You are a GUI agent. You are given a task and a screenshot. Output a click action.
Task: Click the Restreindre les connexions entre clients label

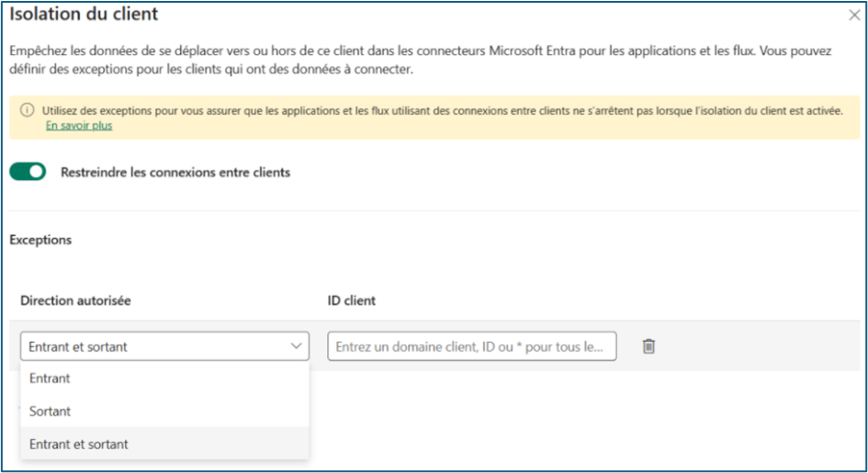[x=175, y=173]
